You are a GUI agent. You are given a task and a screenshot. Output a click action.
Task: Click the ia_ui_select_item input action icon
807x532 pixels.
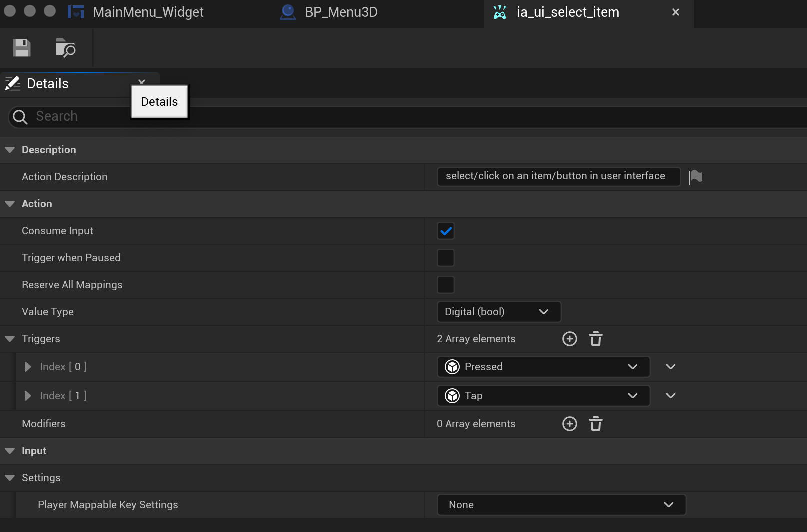click(x=500, y=12)
